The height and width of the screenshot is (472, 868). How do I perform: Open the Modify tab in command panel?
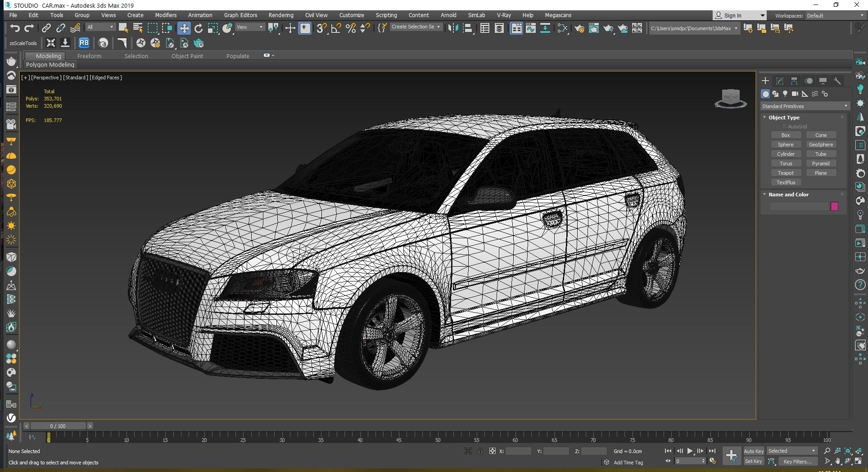(x=780, y=81)
